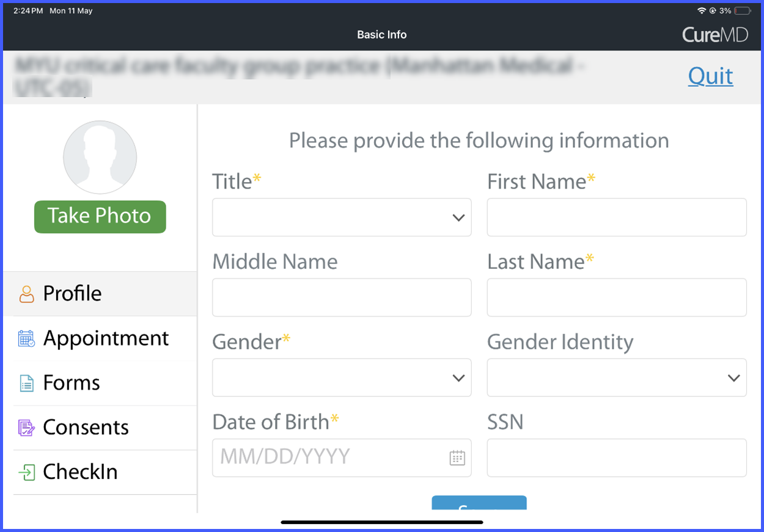Select the Appointment menu item
764x532 pixels.
(105, 338)
